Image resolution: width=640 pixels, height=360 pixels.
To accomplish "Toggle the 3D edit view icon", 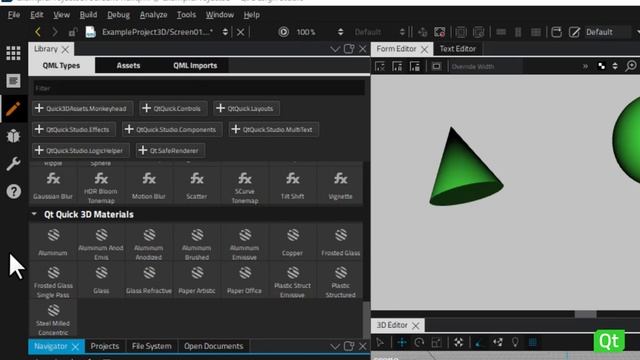I will pyautogui.click(x=440, y=32).
